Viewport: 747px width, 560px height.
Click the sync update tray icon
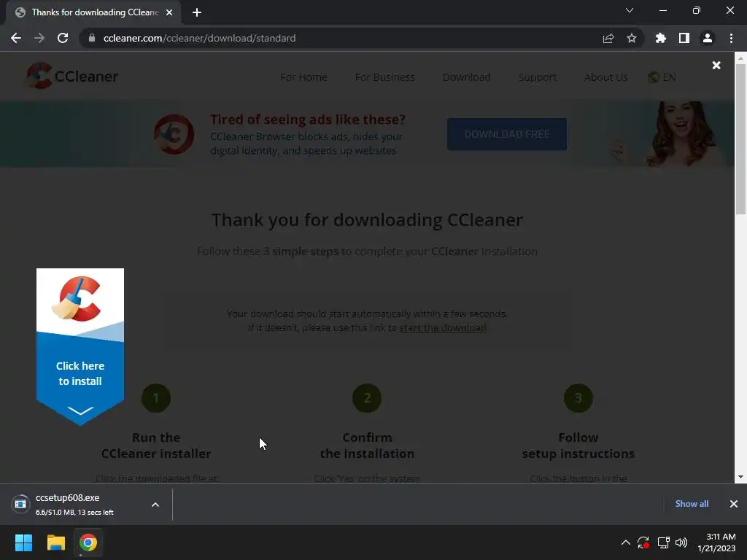tap(643, 542)
